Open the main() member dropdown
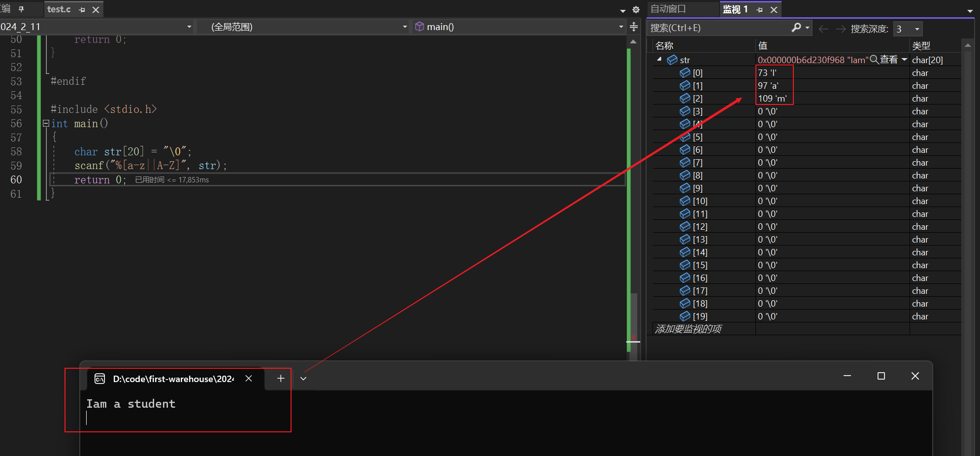 [621, 27]
